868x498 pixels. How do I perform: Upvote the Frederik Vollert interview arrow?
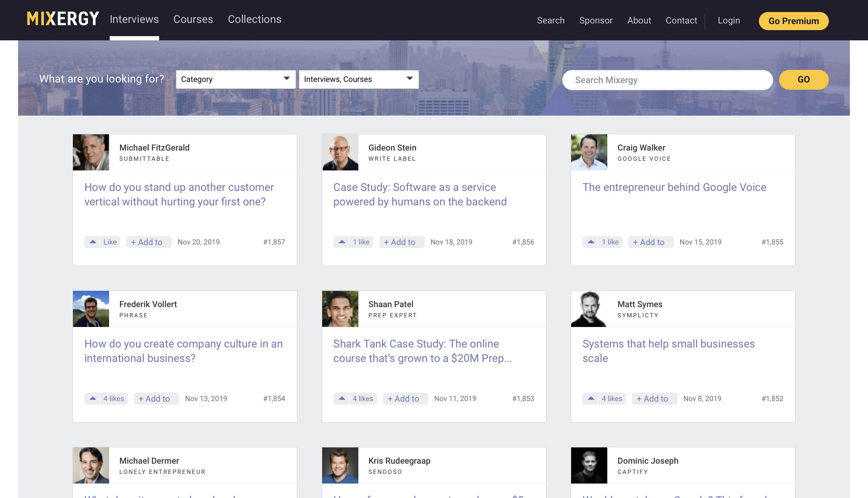[93, 398]
